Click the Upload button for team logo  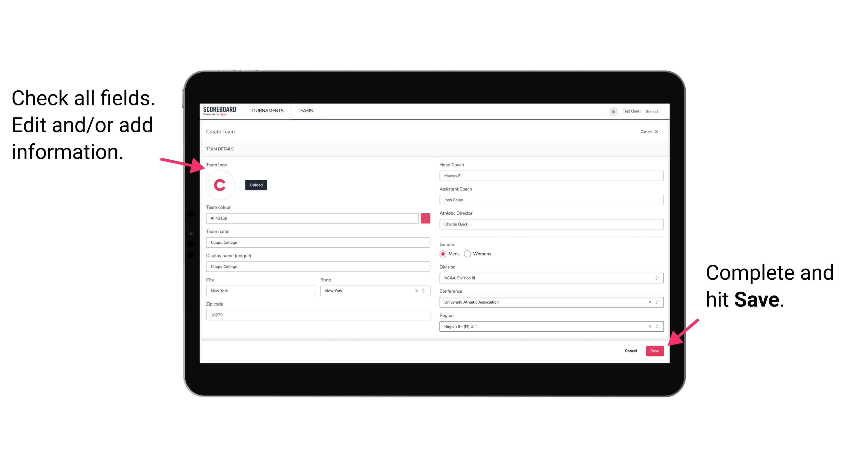pyautogui.click(x=256, y=185)
